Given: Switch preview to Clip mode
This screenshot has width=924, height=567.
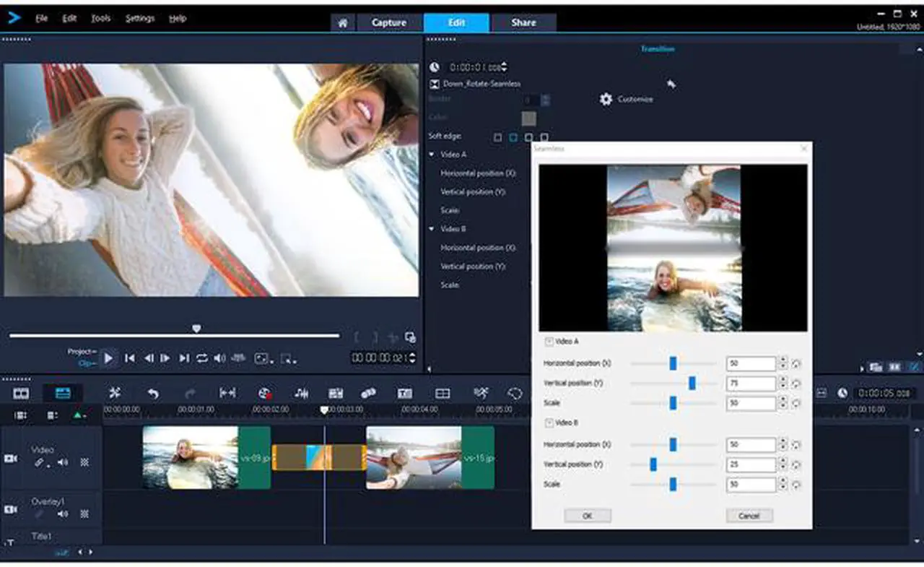Looking at the screenshot, I should 87,363.
